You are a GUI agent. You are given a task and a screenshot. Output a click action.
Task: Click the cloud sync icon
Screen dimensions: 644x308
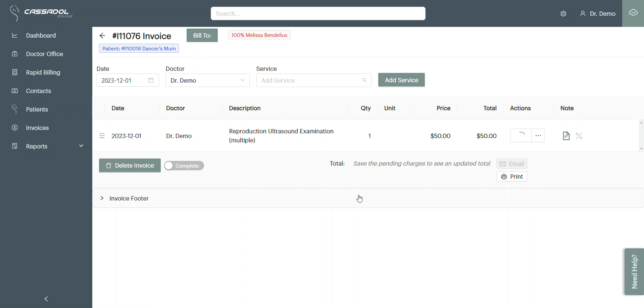tap(633, 13)
